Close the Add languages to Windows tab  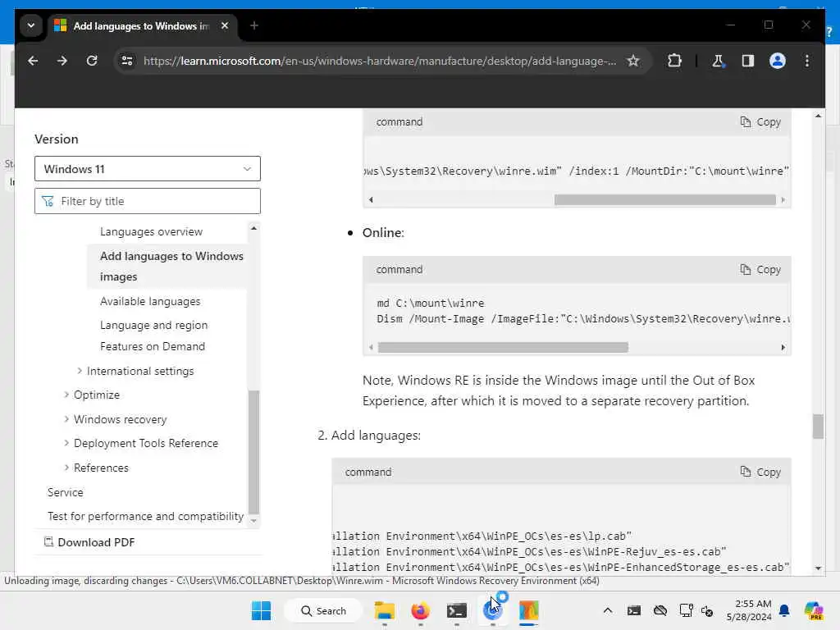click(x=225, y=25)
